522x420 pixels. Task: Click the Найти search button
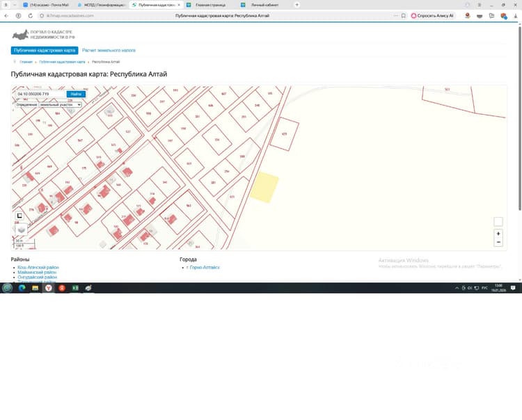click(76, 94)
